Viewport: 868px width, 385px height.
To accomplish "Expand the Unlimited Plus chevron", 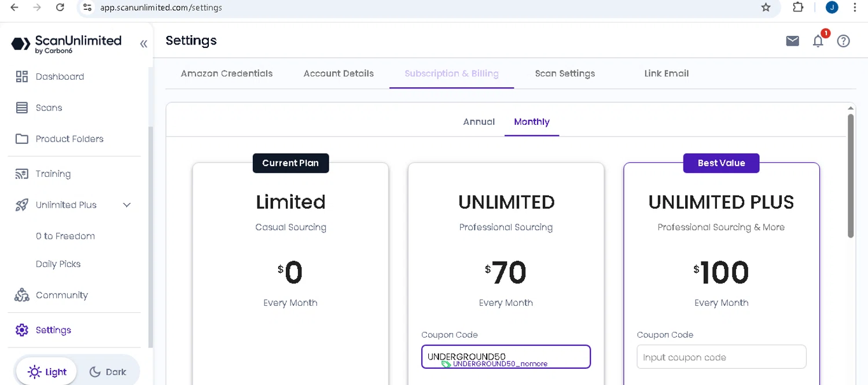I will click(127, 205).
